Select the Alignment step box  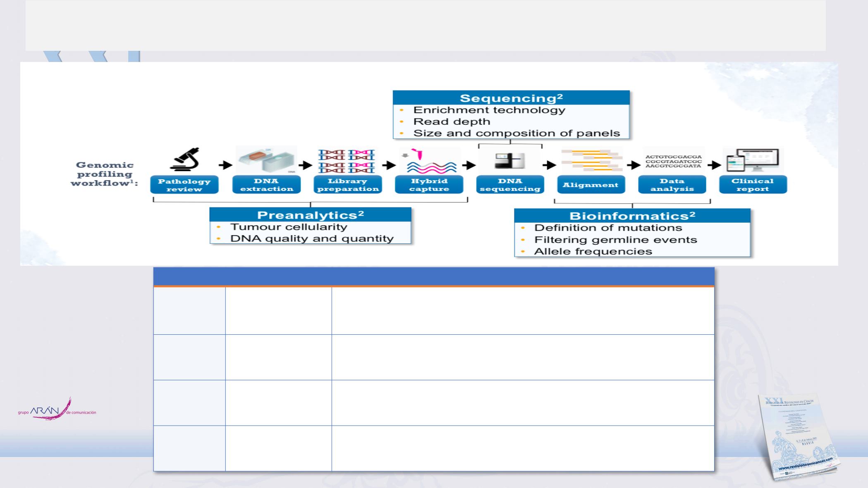tap(591, 185)
